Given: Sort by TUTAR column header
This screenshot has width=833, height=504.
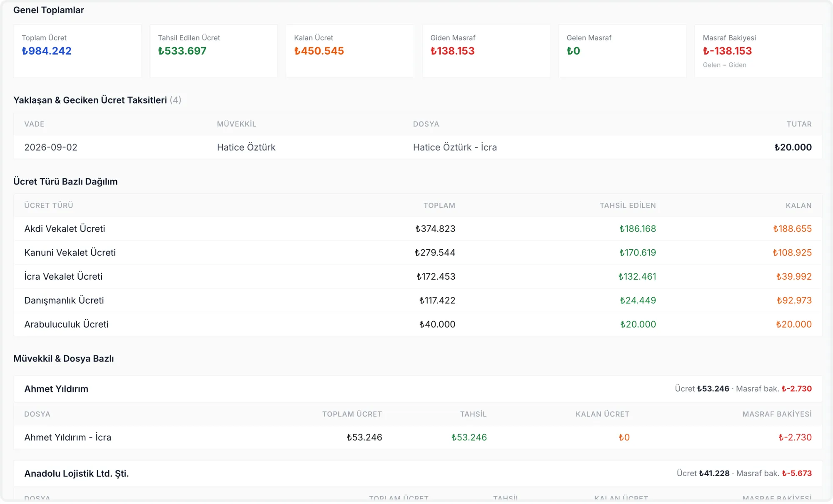Looking at the screenshot, I should 799,124.
